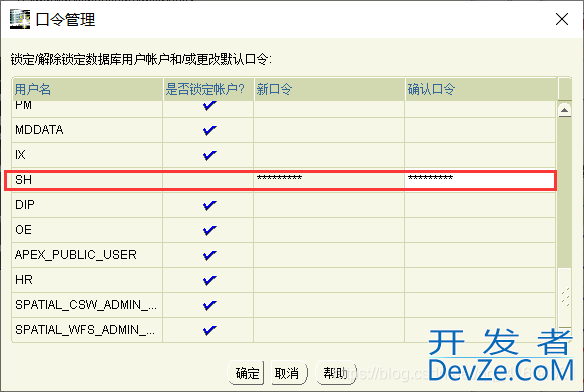
Task: Select the SH user name
Action: coord(23,180)
